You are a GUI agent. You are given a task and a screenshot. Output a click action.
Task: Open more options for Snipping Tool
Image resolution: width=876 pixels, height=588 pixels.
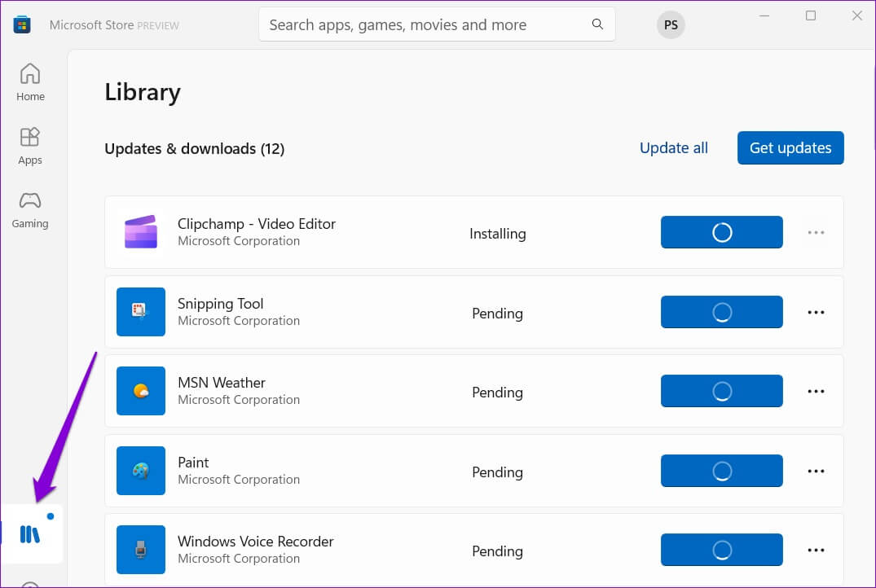[816, 312]
